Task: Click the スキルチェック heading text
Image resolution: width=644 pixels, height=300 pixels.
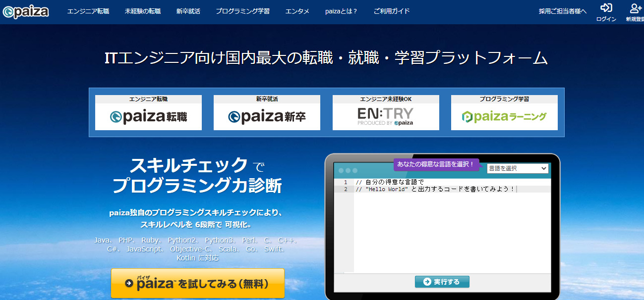Action: point(188,164)
